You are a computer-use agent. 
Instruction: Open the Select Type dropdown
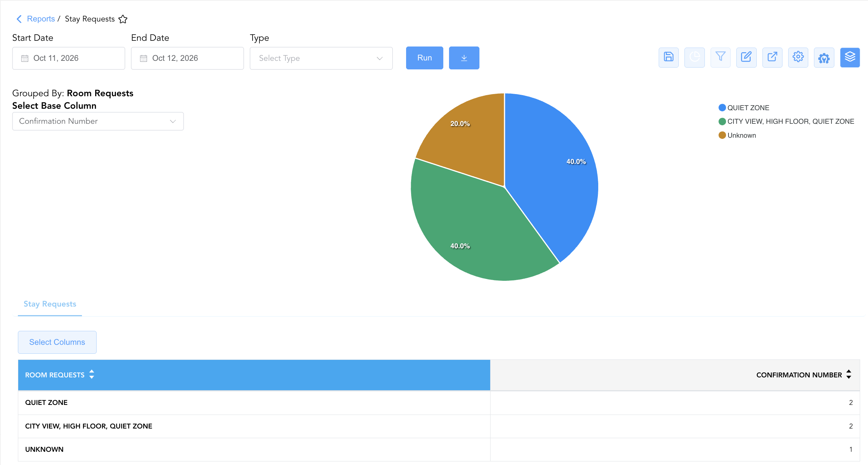321,58
